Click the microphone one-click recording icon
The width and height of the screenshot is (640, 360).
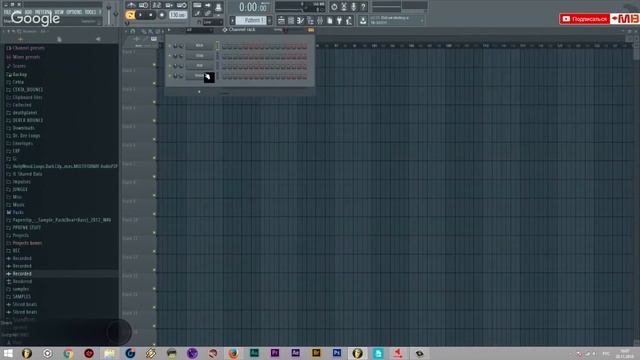353,7
